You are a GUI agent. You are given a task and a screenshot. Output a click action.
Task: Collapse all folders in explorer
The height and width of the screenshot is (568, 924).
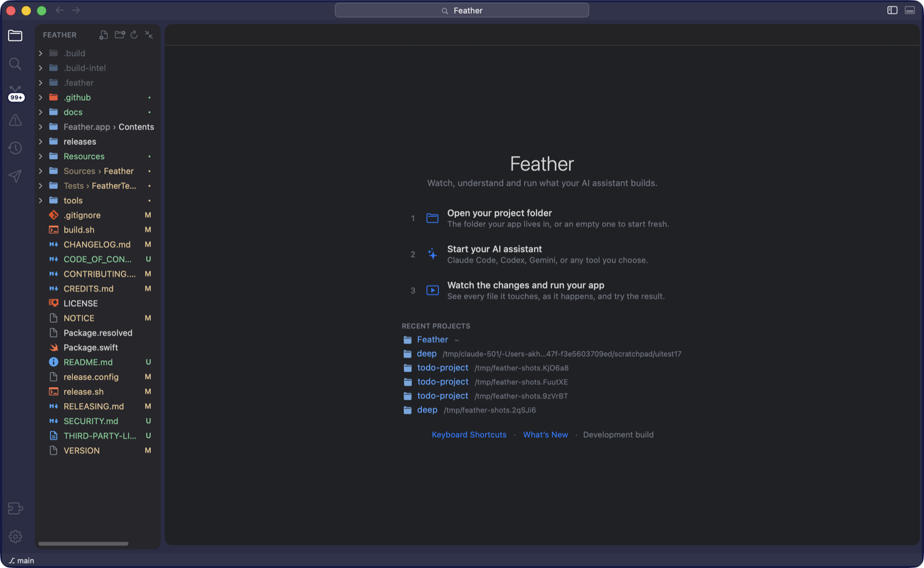point(149,35)
